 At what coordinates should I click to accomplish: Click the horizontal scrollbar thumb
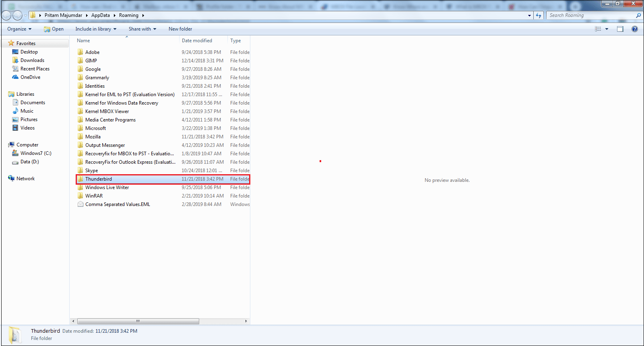point(138,321)
